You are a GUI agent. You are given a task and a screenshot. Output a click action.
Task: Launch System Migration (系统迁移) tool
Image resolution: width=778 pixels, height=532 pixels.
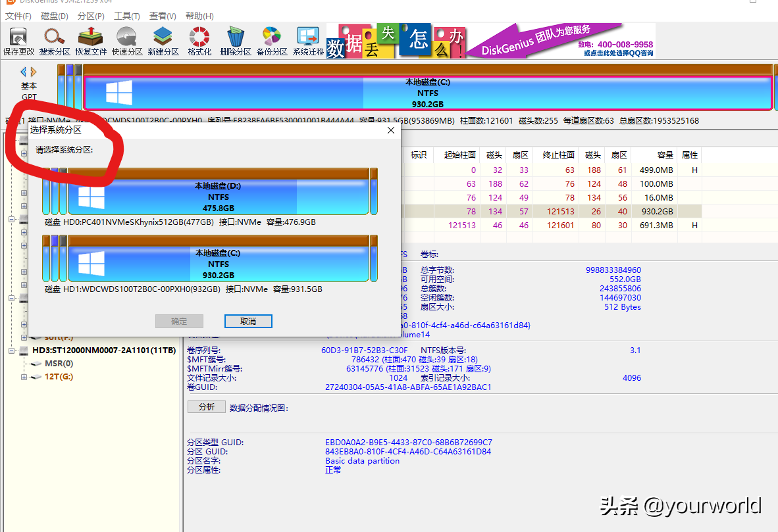point(308,41)
